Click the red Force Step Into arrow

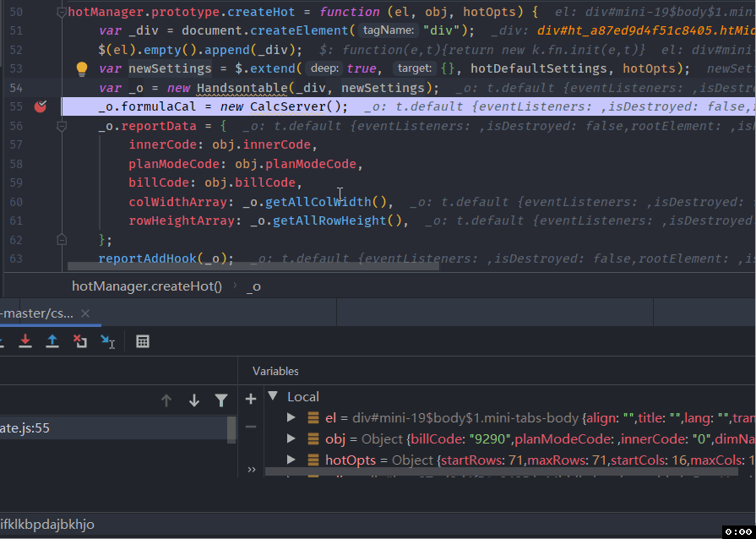tap(25, 341)
